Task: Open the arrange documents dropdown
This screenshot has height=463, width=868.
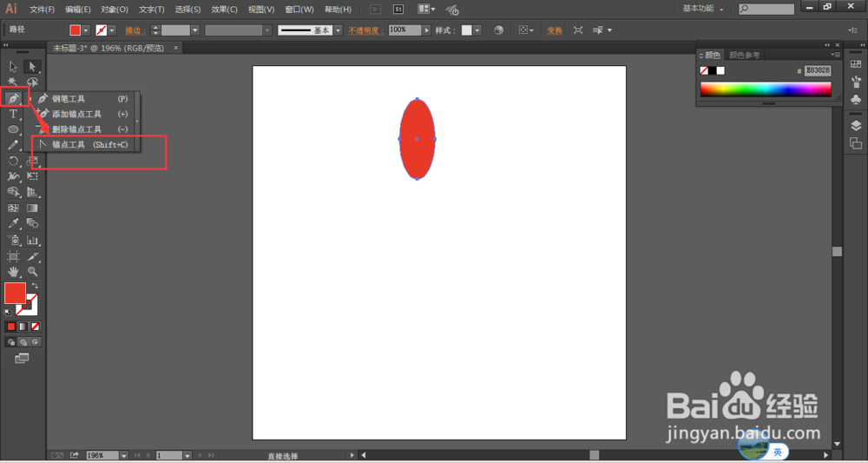Action: pos(426,10)
